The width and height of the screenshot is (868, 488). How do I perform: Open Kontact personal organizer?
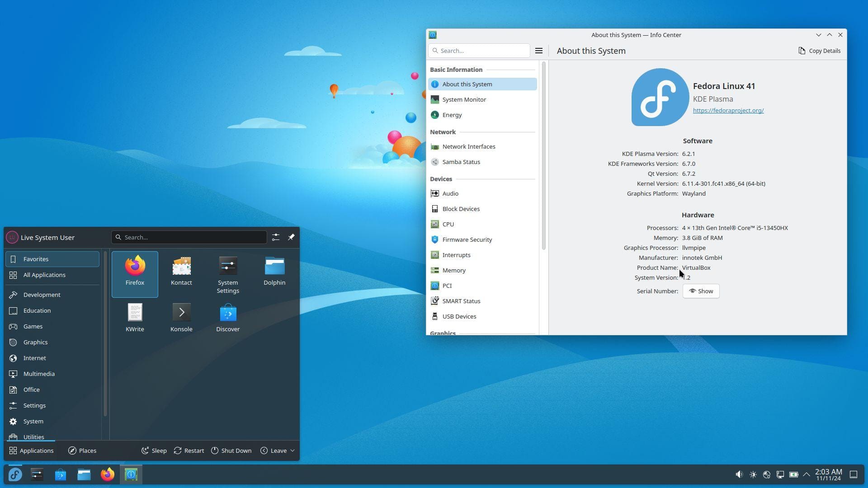(181, 269)
